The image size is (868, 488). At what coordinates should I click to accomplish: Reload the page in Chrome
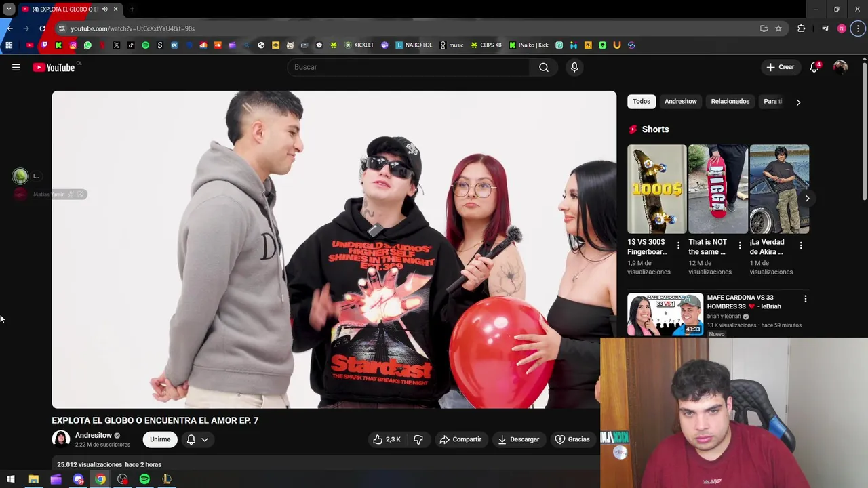(x=42, y=28)
